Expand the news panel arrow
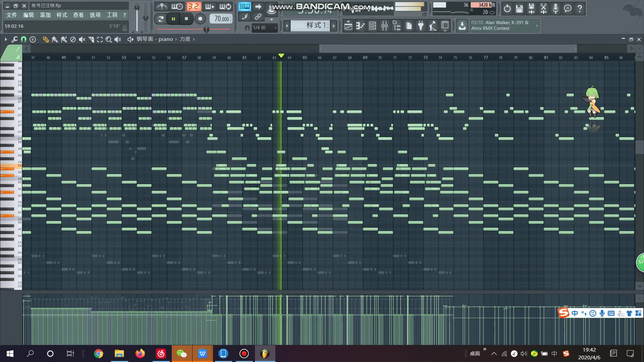This screenshot has width=644, height=362. (x=537, y=25)
